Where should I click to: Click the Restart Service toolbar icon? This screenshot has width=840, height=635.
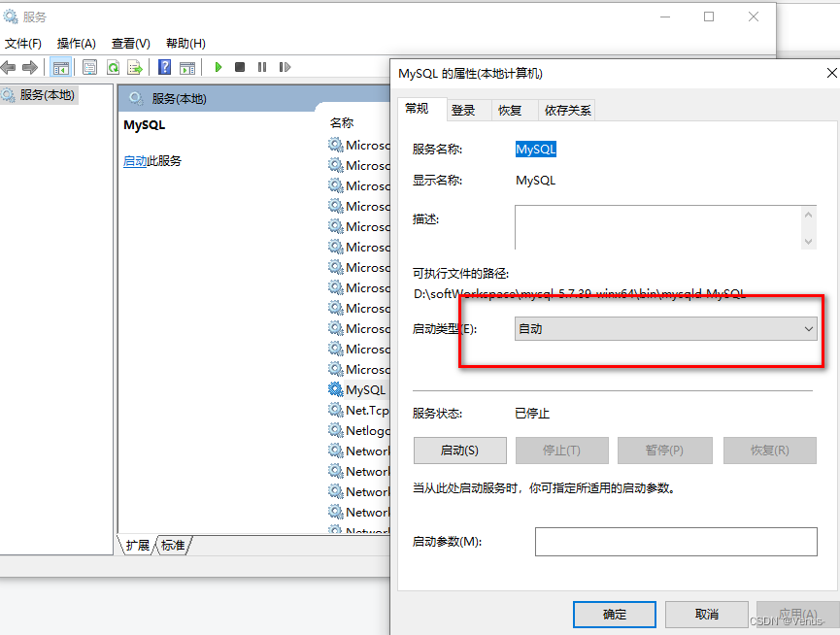pos(285,67)
